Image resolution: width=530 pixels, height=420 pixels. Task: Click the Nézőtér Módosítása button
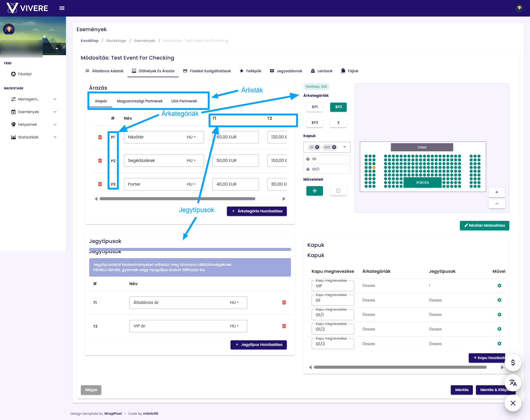tap(484, 226)
